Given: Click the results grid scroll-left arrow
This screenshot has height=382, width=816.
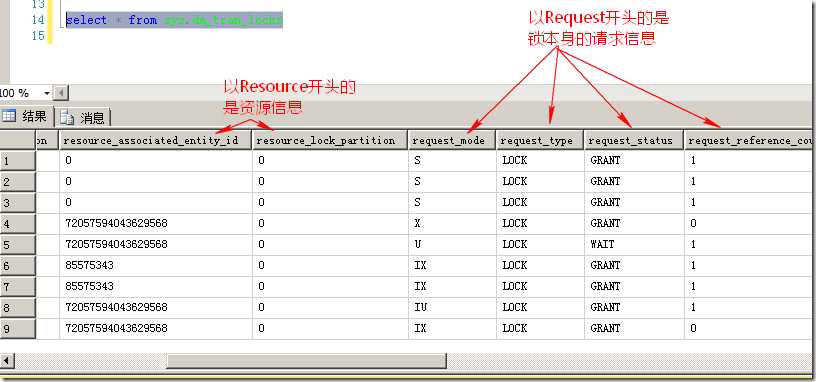Looking at the screenshot, I should [x=7, y=361].
